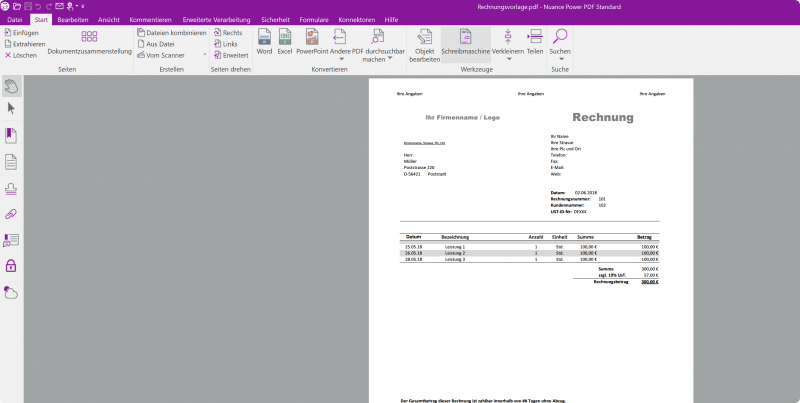800x403 pixels.
Task: Open the Datei menu
Action: [15, 20]
